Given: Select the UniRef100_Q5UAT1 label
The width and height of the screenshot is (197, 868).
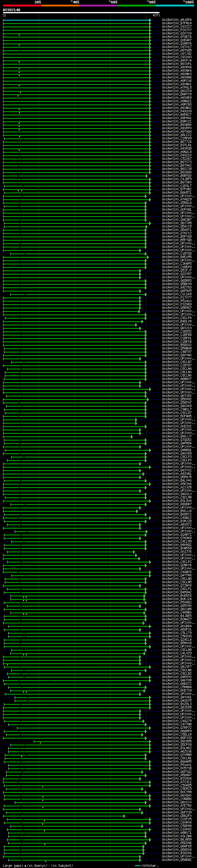Looking at the screenshot, I should (177, 230).
